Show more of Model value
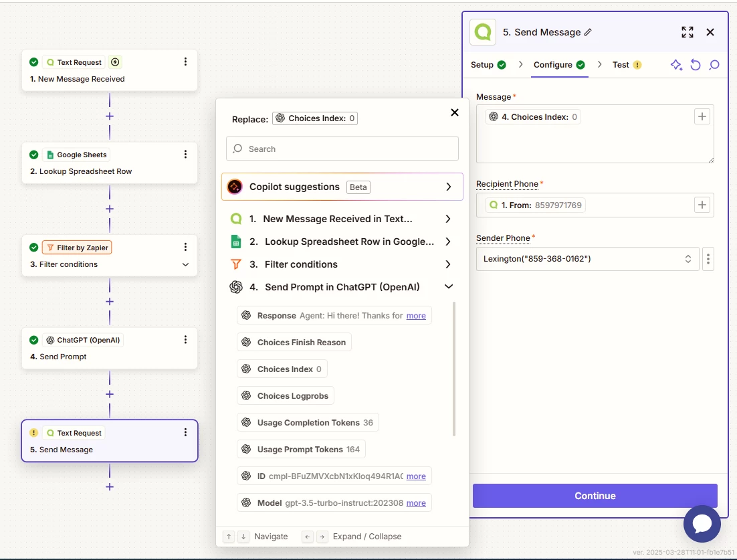Image resolution: width=737 pixels, height=560 pixels. (x=416, y=502)
